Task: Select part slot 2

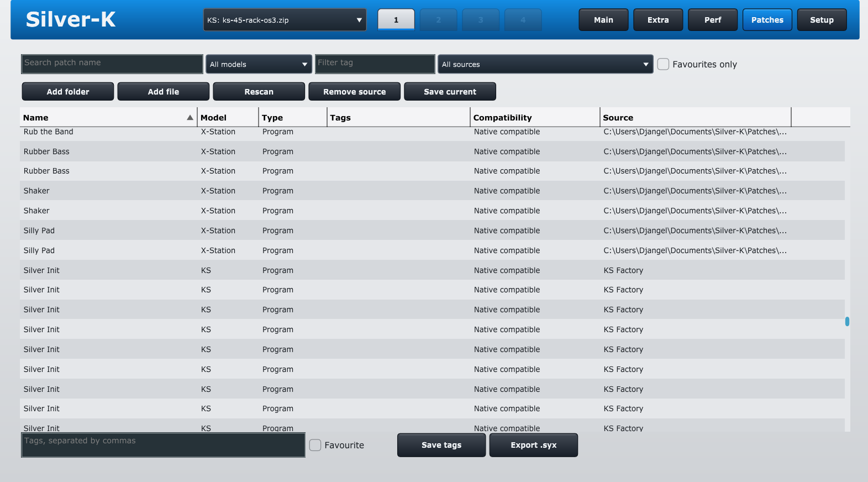Action: click(x=439, y=20)
